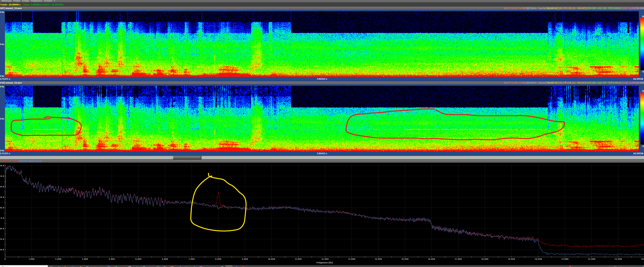Click the green Zoom range readout

click(x=43, y=4)
